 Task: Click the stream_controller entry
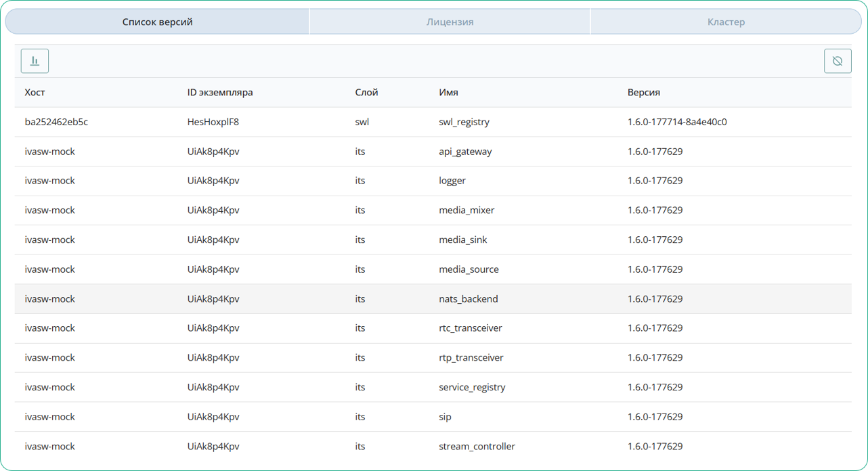(477, 447)
